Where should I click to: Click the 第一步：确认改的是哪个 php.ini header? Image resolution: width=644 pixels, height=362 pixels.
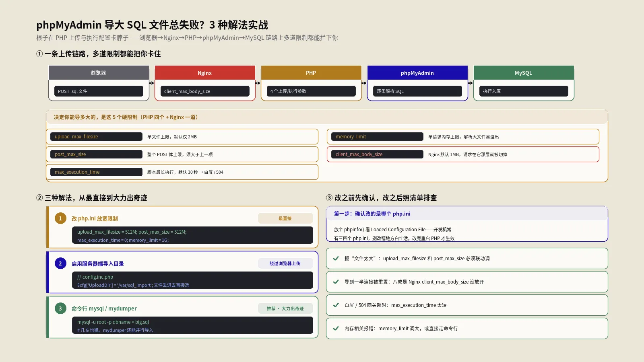point(467,214)
